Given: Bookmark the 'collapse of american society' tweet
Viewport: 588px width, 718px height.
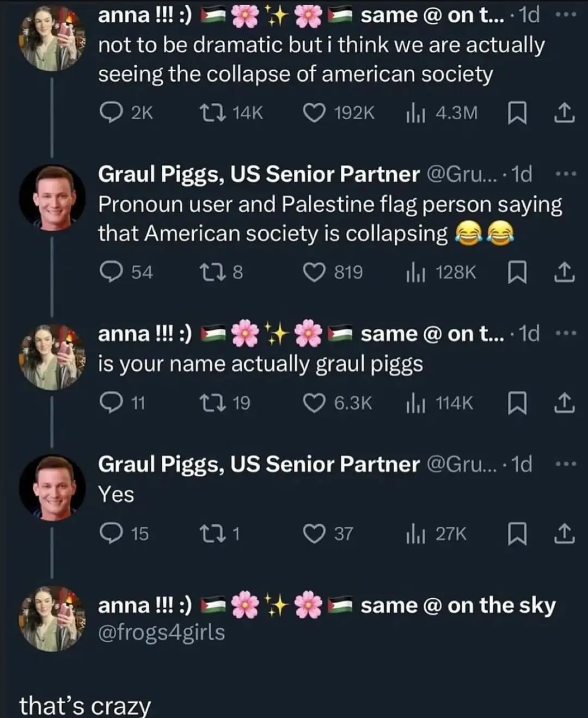Looking at the screenshot, I should click(x=517, y=113).
